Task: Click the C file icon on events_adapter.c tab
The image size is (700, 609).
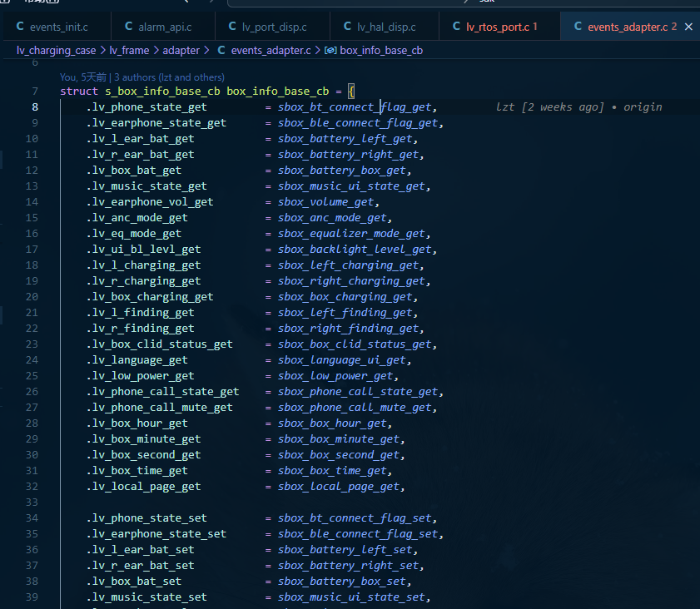Action: coord(578,27)
